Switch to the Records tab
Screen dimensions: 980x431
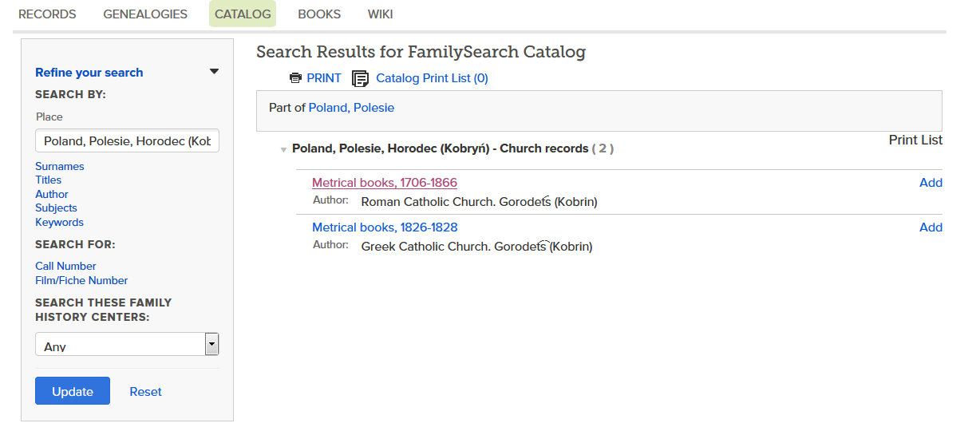point(47,14)
